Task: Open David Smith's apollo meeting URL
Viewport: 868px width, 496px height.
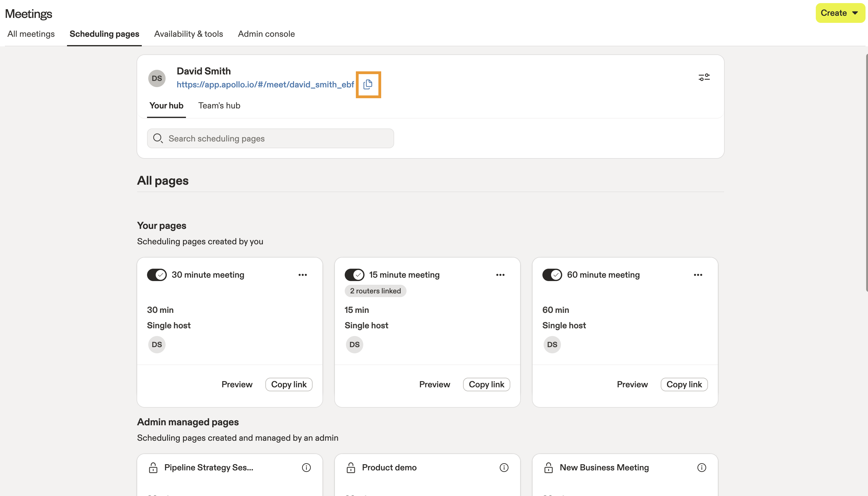Action: pyautogui.click(x=265, y=85)
